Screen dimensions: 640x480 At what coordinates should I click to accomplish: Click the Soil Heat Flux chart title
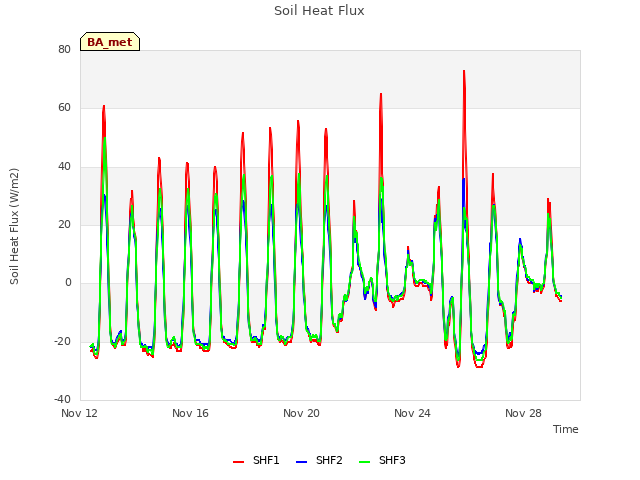(319, 11)
